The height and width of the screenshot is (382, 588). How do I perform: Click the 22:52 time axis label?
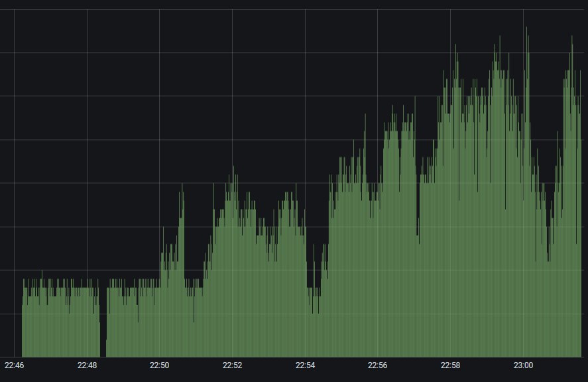point(232,365)
